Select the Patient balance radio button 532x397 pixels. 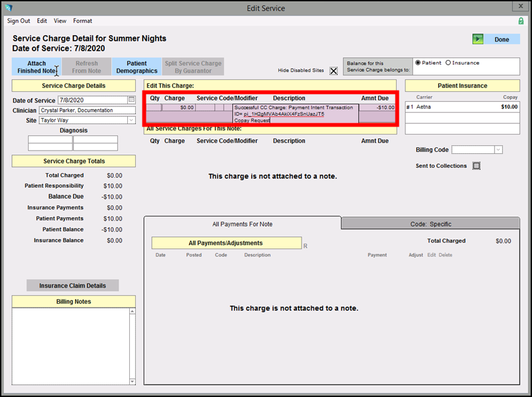(x=417, y=63)
